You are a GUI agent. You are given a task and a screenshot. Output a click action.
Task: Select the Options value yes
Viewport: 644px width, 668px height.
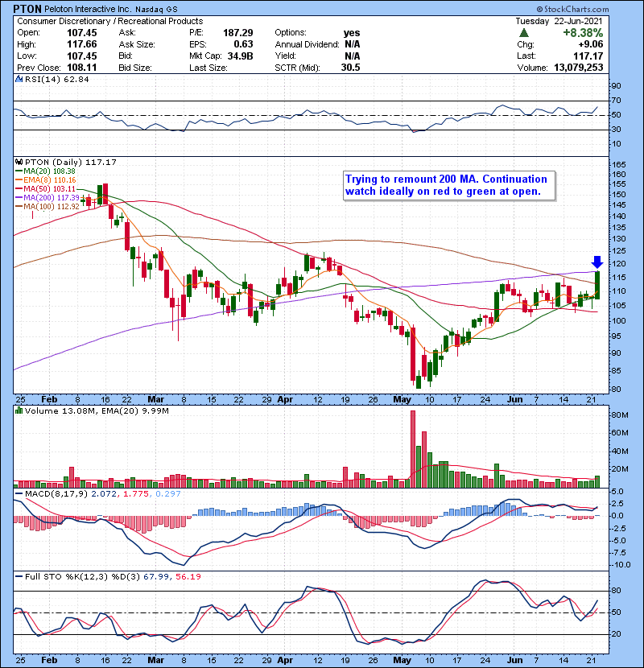(x=352, y=33)
